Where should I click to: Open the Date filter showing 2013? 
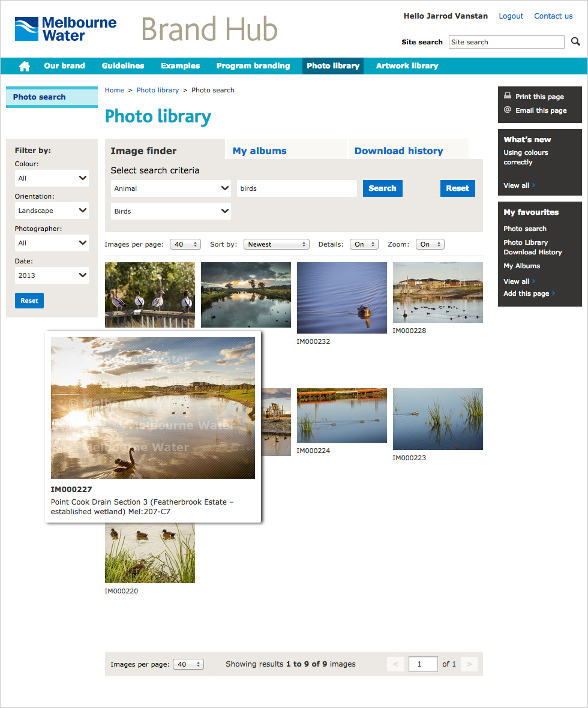(x=52, y=275)
